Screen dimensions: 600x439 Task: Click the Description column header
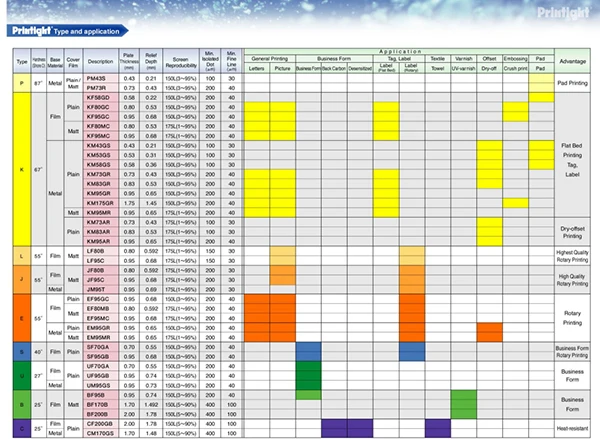point(101,61)
